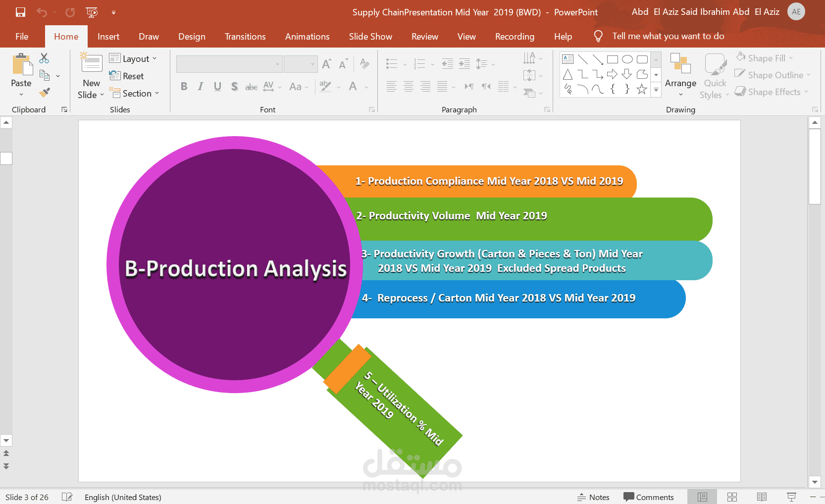
Task: Open the Layout dropdown
Action: point(133,58)
